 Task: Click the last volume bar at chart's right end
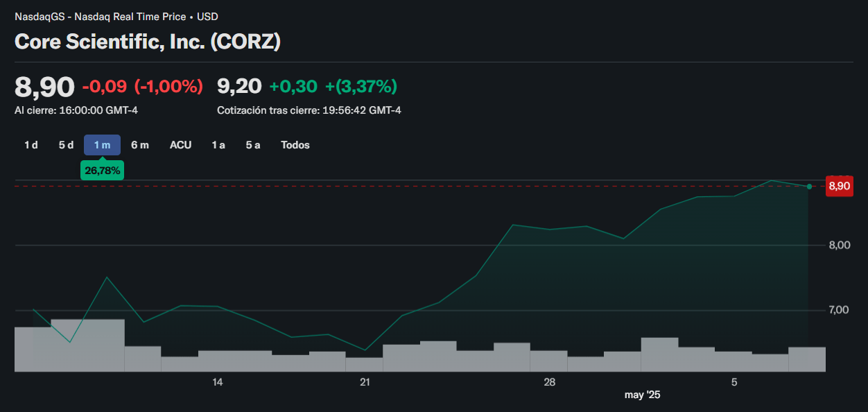[x=807, y=359]
